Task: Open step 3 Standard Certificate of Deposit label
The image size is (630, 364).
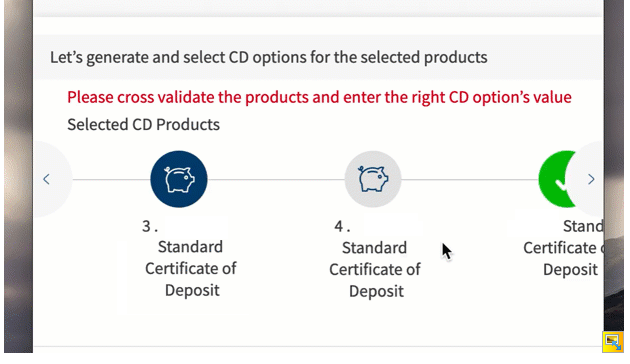Action: point(191,268)
